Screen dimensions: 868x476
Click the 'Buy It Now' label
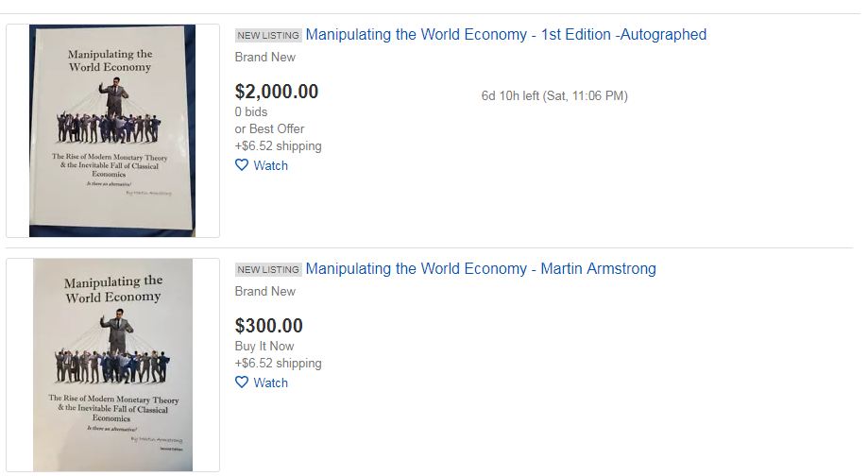click(x=264, y=346)
